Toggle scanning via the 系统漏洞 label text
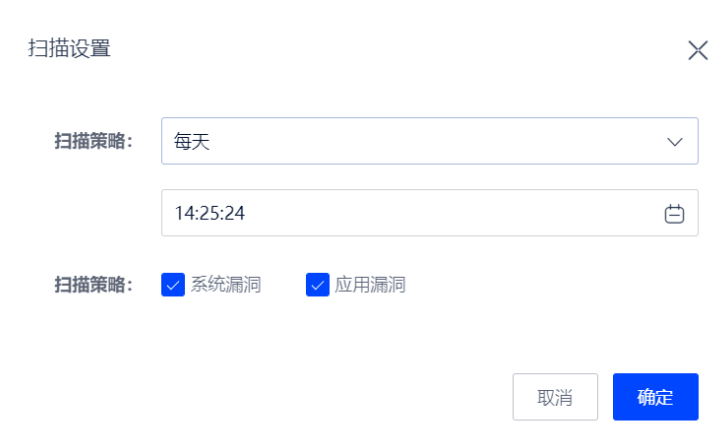The width and height of the screenshot is (726, 434). (226, 285)
